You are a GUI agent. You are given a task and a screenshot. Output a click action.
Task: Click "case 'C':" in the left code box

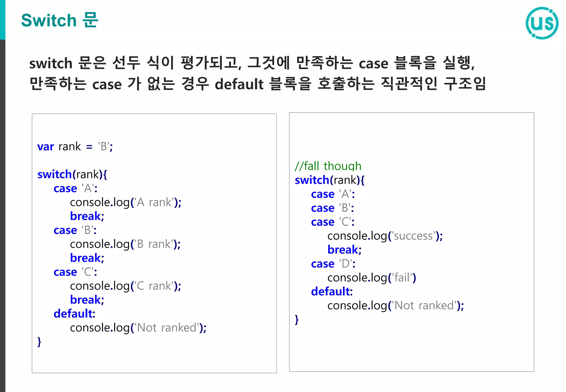pyautogui.click(x=75, y=272)
